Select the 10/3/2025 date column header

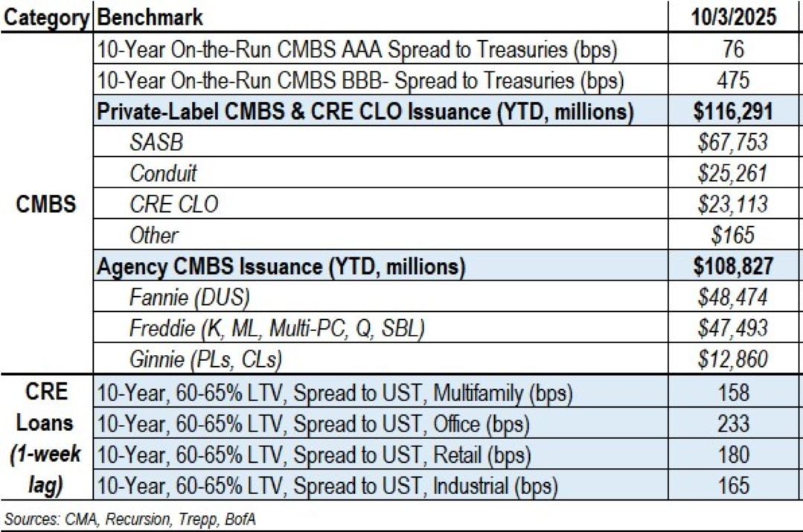(733, 17)
